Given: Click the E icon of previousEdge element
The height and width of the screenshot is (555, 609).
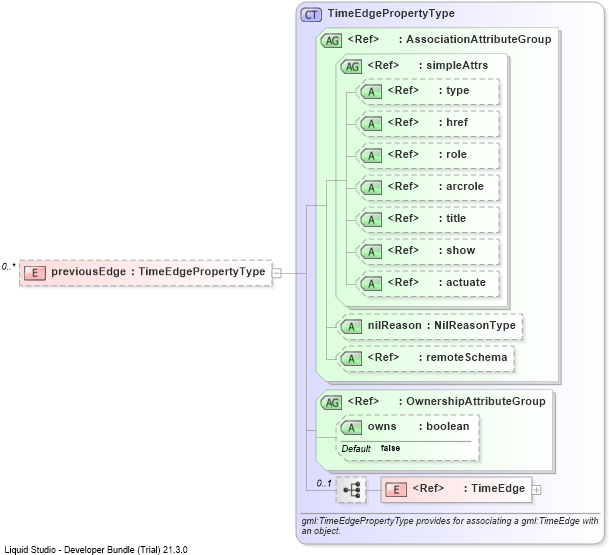Looking at the screenshot, I should tap(35, 273).
